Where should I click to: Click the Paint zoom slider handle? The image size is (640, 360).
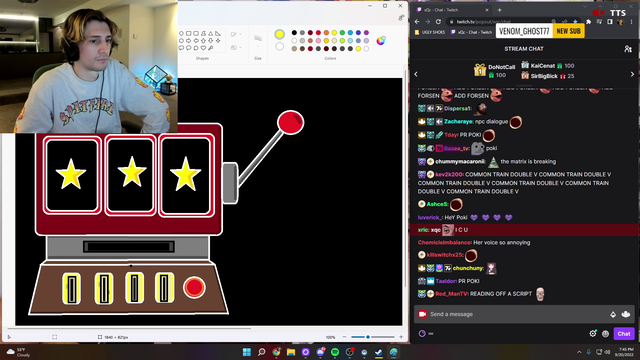[x=368, y=337]
